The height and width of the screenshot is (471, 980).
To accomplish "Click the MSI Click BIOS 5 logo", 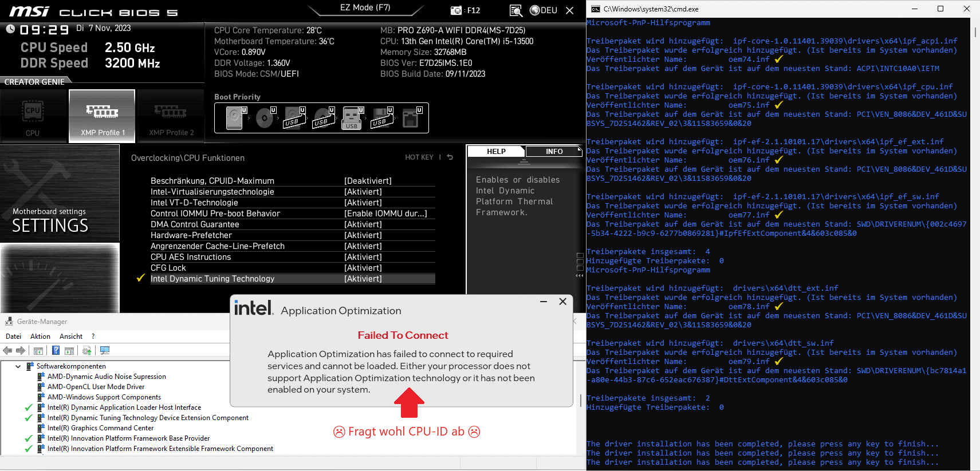I will [x=93, y=11].
